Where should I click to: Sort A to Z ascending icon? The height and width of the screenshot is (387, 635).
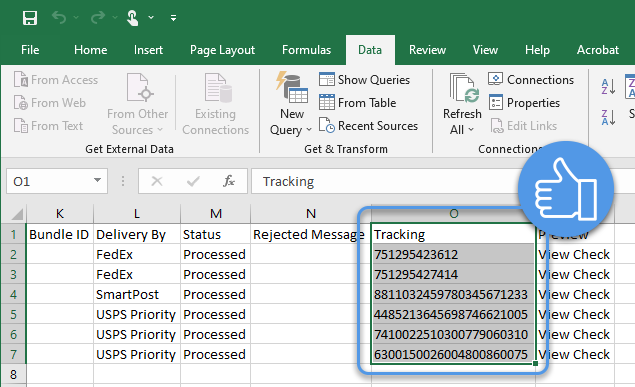click(608, 87)
